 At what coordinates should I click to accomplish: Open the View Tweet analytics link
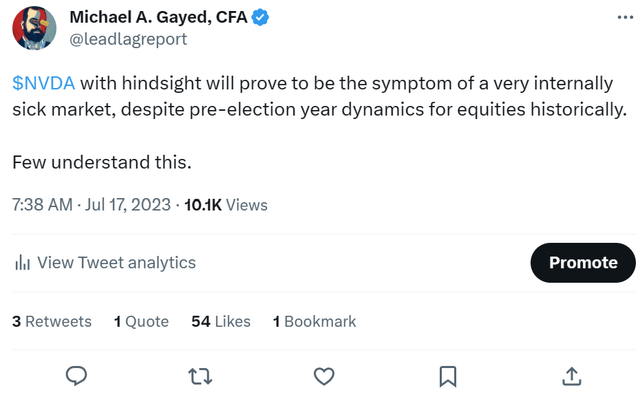coord(116,263)
